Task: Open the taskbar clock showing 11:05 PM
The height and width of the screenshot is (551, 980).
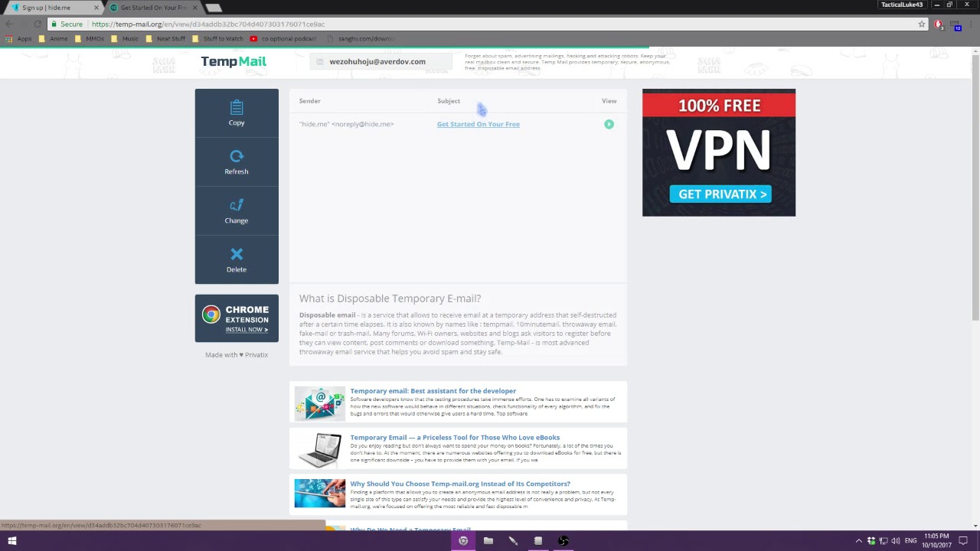Action: pos(937,541)
